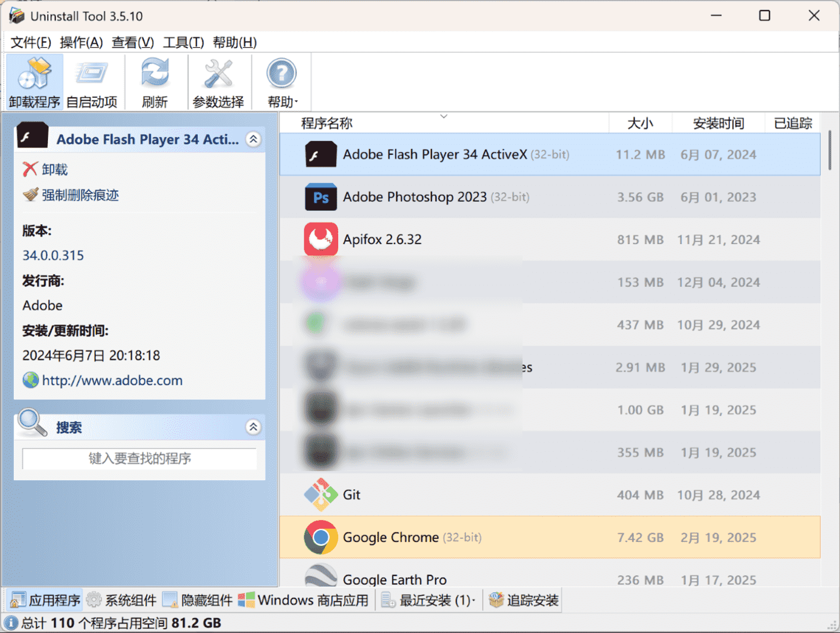Open the 文件(F) menu
This screenshot has height=633, width=840.
click(x=31, y=42)
